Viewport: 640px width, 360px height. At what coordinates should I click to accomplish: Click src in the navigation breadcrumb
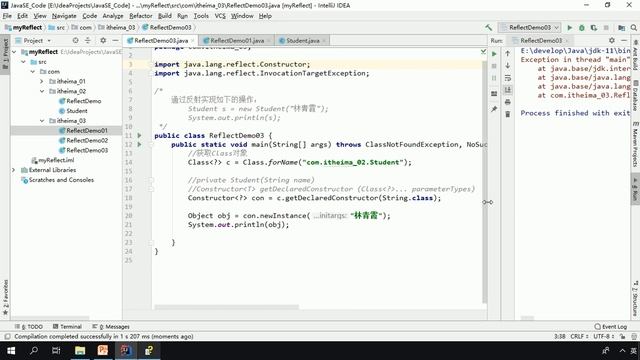[57, 27]
